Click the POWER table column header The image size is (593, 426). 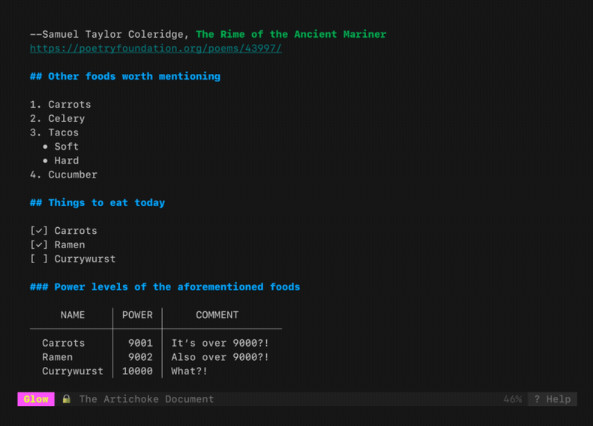point(137,315)
